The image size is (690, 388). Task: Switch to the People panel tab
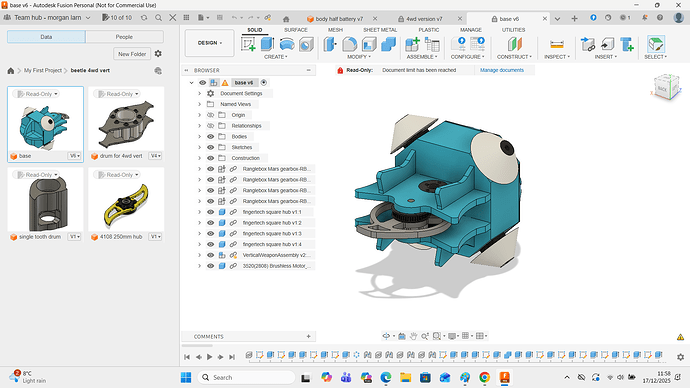click(x=124, y=37)
